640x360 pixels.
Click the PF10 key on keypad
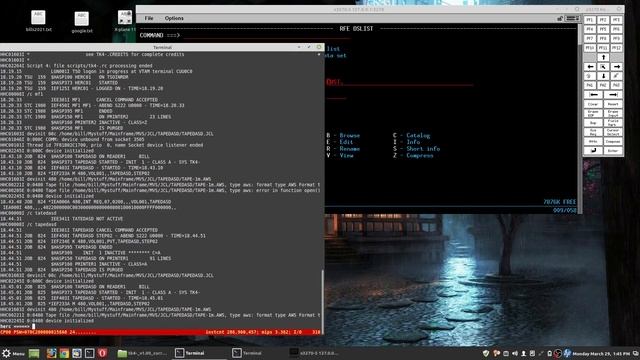point(589,48)
